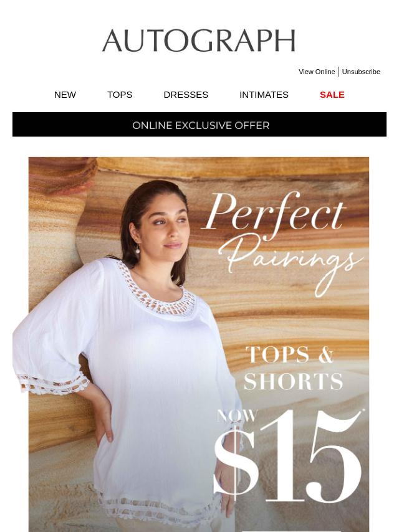Image resolution: width=399 pixels, height=532 pixels.
Task: Click the white button edge below $15
Action: tap(291, 531)
